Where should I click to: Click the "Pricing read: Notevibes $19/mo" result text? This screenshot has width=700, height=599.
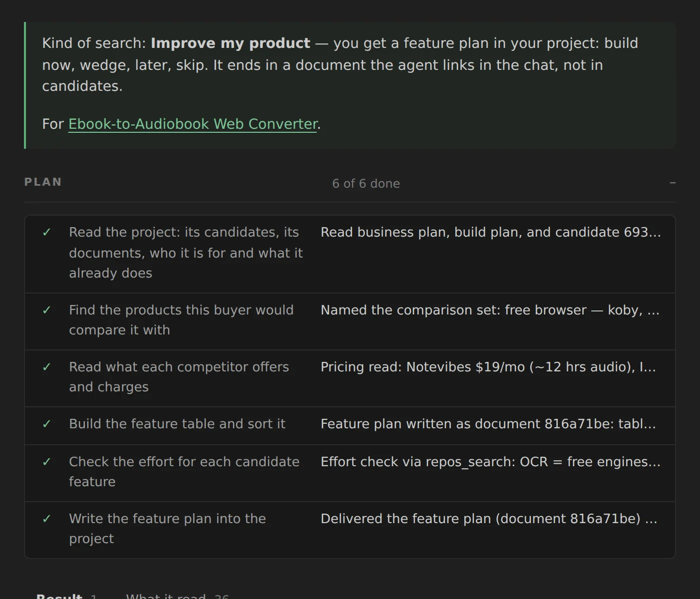point(488,367)
